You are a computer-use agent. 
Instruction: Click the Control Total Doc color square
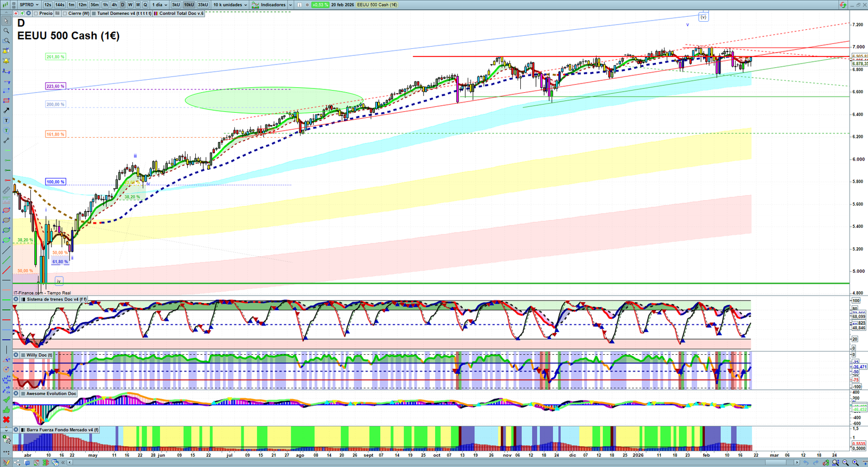[x=156, y=13]
